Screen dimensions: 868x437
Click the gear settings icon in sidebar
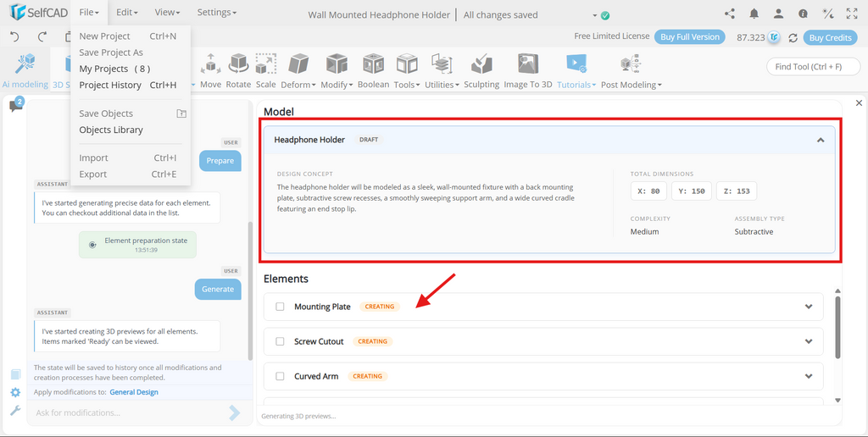tap(15, 392)
